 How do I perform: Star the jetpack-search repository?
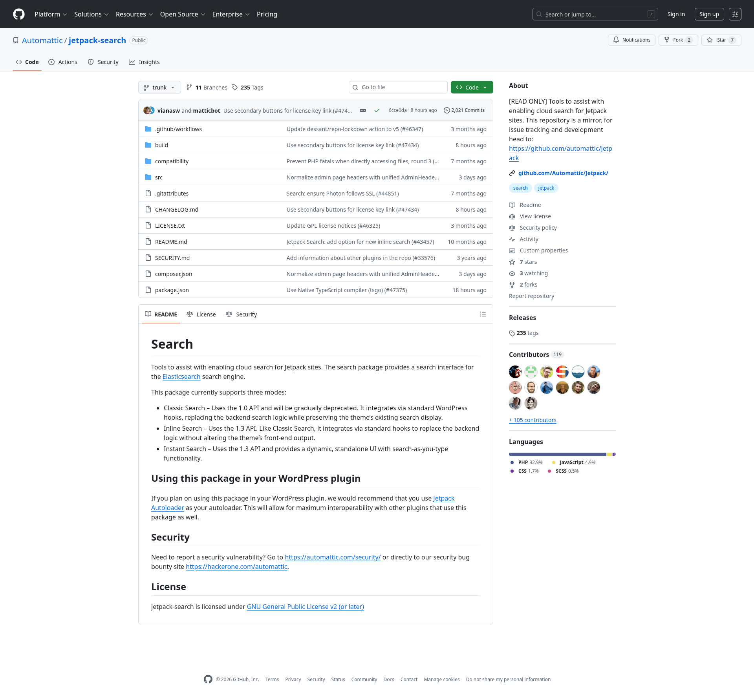(721, 40)
